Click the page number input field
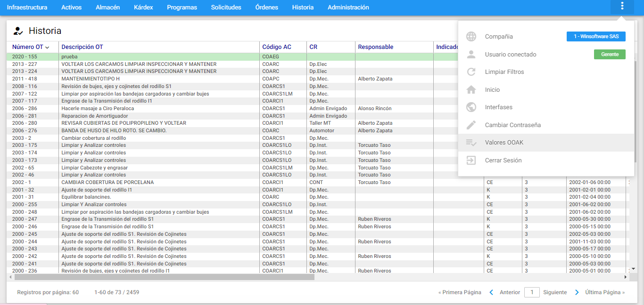The height and width of the screenshot is (305, 644). [x=532, y=292]
